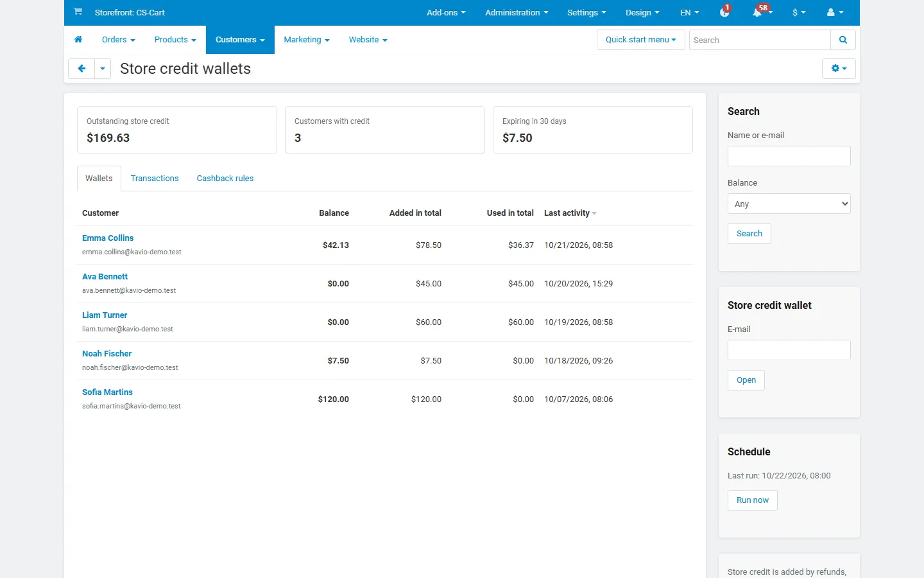The width and height of the screenshot is (924, 578).
Task: Open Liam Turner's wallet link
Action: point(105,315)
